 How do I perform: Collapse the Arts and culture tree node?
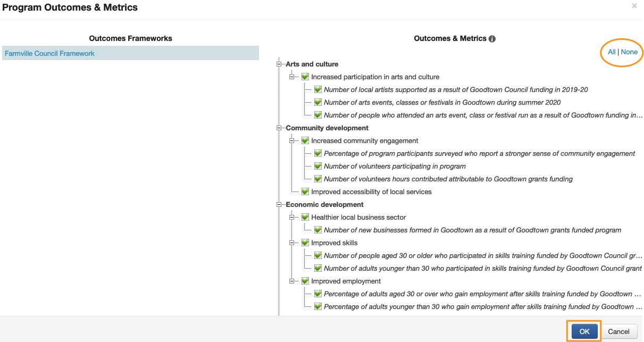[x=279, y=64]
